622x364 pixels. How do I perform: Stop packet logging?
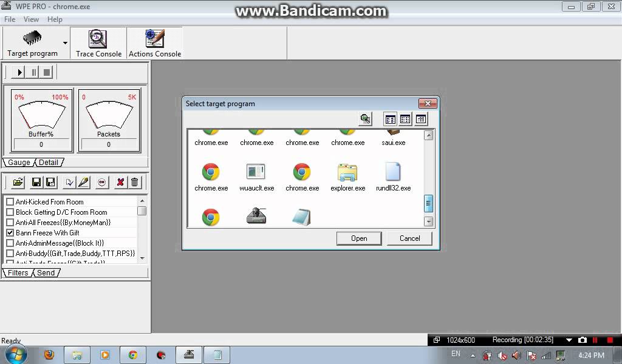point(47,72)
